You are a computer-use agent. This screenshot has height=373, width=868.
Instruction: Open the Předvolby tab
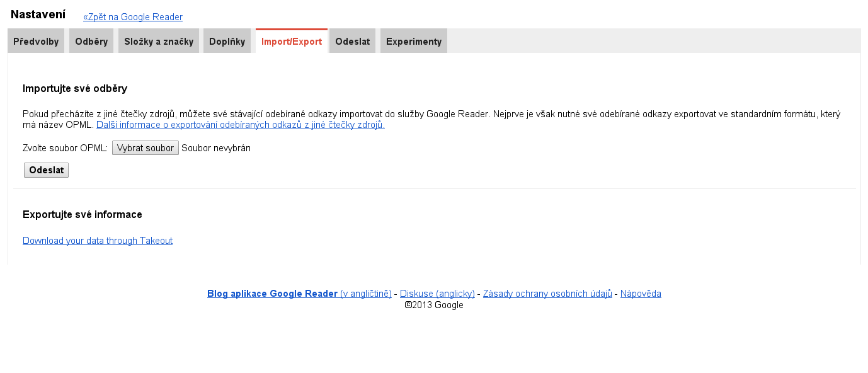[x=36, y=42]
